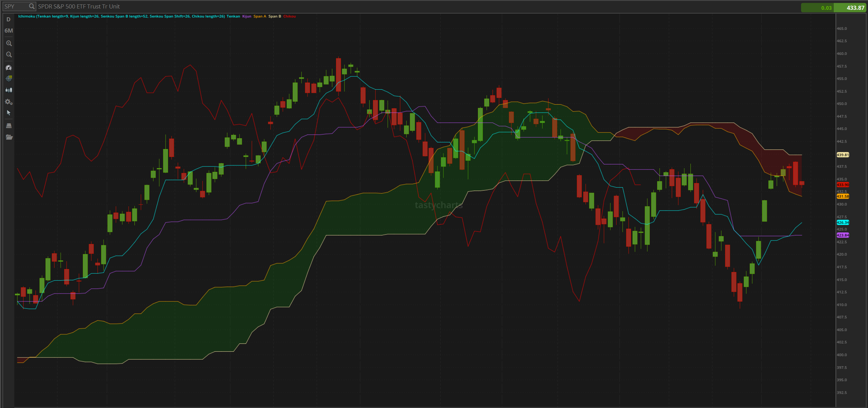Click the zoom in magnifier icon
Image resolution: width=868 pixels, height=408 pixels.
tap(9, 43)
